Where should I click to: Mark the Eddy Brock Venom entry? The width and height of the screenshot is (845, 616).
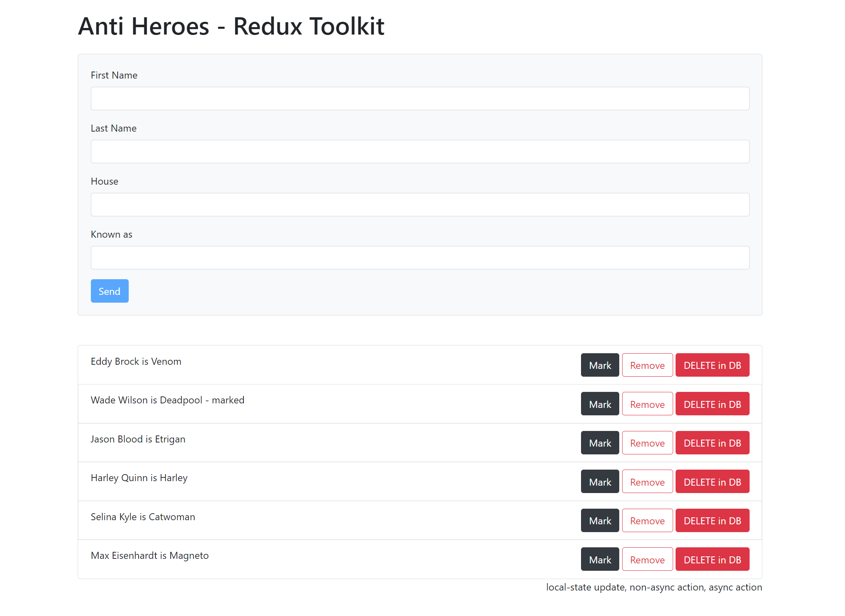pos(600,365)
